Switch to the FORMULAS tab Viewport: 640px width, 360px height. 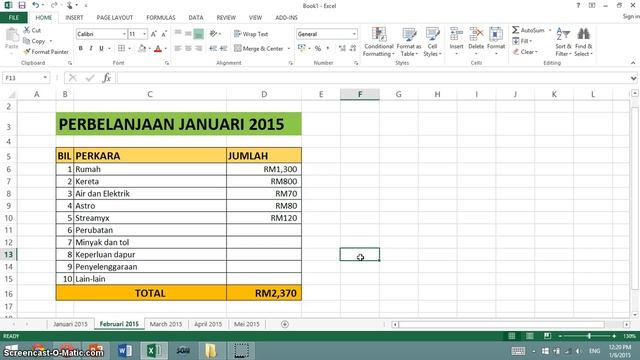click(x=161, y=18)
